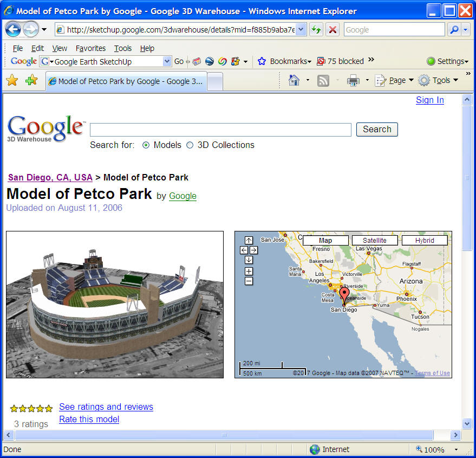Click the magnifier search icon in the browser toolbar
This screenshot has width=476, height=458.
click(x=454, y=30)
